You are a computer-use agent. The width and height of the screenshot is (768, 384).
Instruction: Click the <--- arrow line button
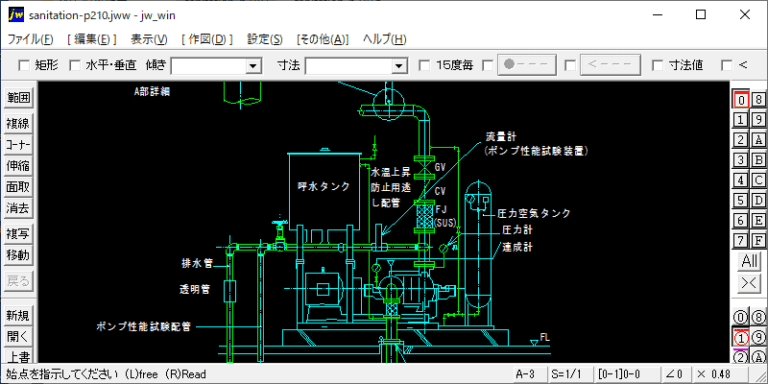610,65
